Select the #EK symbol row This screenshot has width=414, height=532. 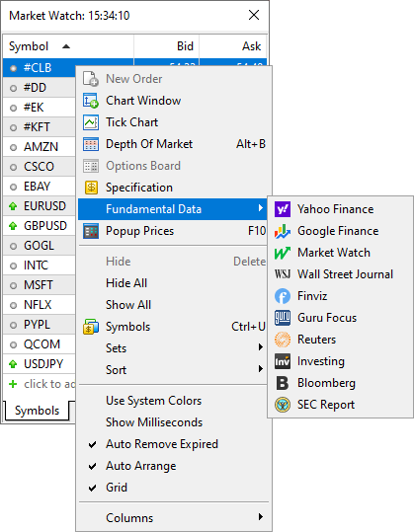pyautogui.click(x=40, y=108)
